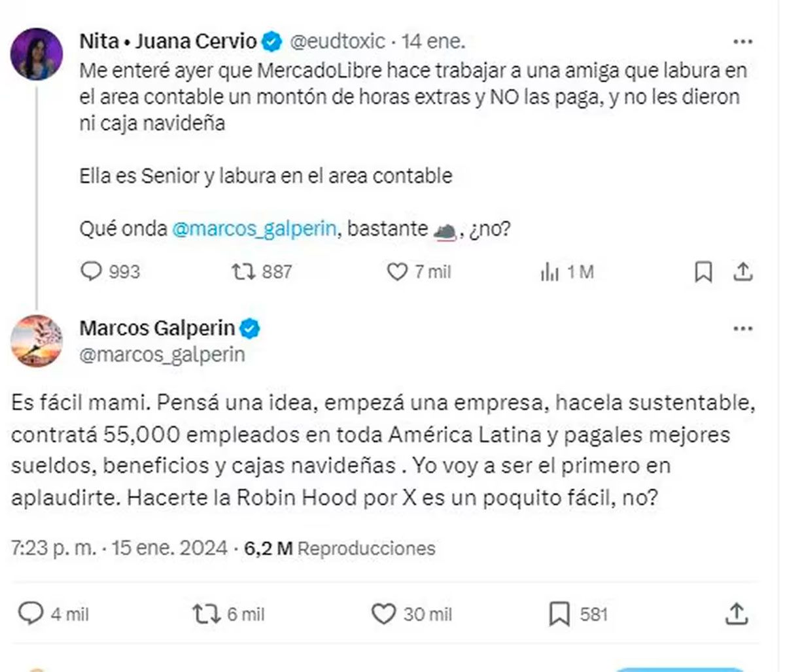Viewport: 785px width, 672px height.
Task: Share Marcos Galperin's reply tweet
Action: pos(737,614)
